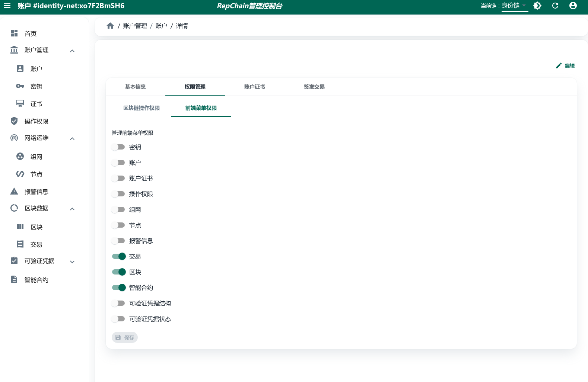Click the 证书 certificate icon
Viewport: 588px width, 382px height.
(20, 103)
